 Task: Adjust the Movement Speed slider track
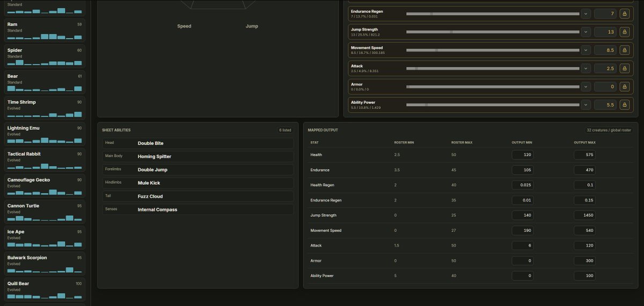click(x=493, y=50)
